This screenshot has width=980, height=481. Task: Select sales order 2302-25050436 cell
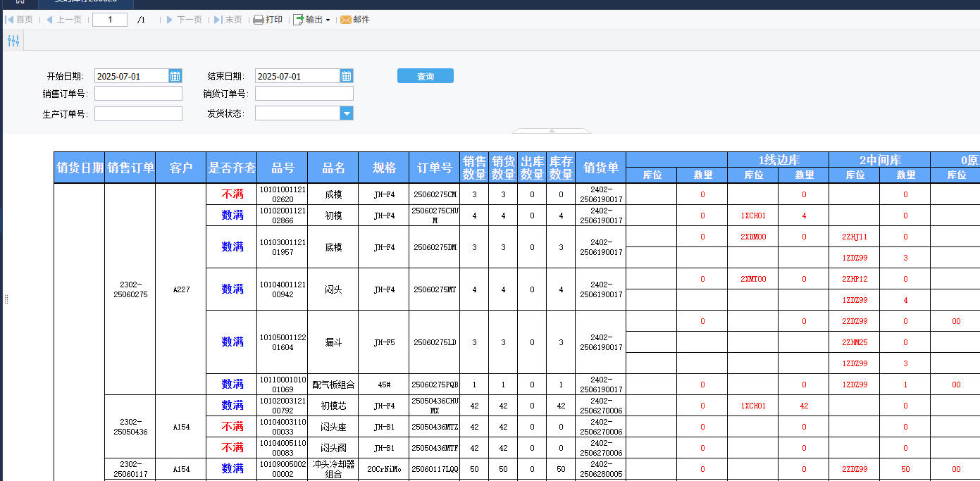[x=130, y=427]
